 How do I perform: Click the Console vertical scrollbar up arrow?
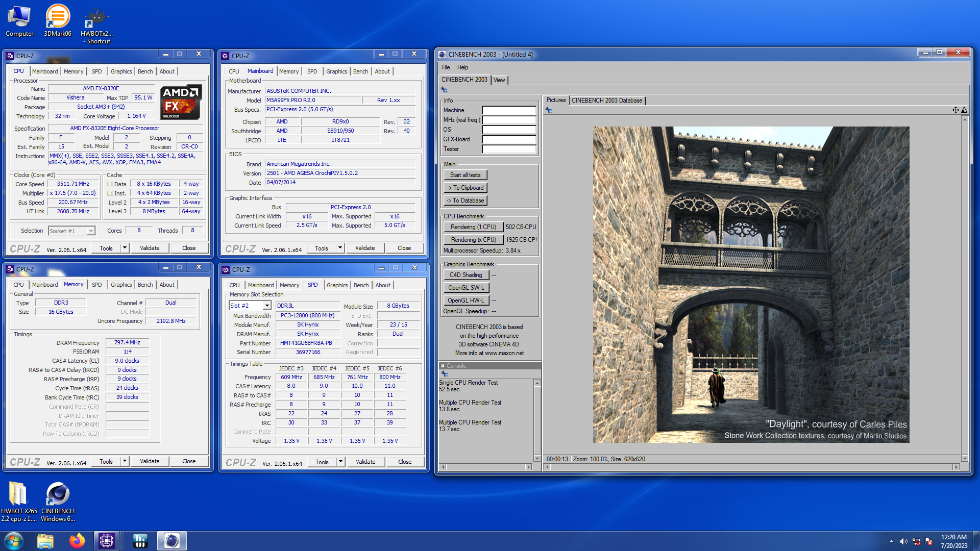537,383
